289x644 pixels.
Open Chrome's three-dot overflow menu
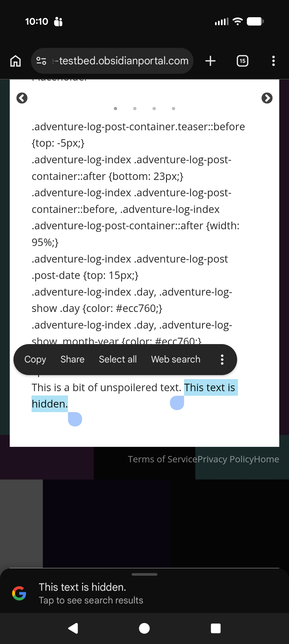274,61
